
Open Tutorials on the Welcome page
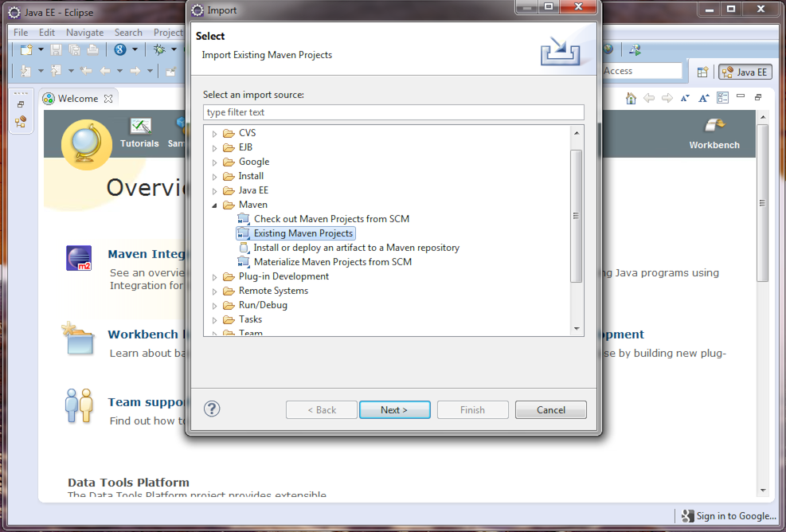click(x=139, y=133)
